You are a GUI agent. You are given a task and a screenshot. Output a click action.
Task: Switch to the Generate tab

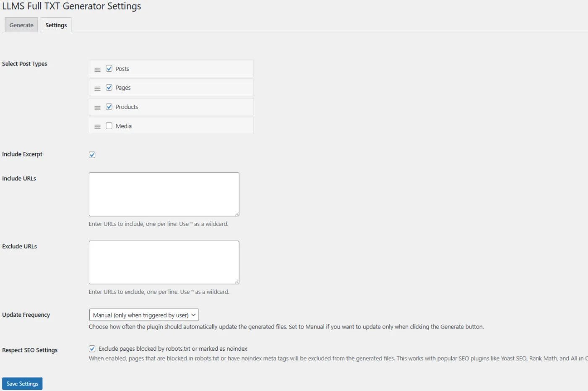point(21,25)
